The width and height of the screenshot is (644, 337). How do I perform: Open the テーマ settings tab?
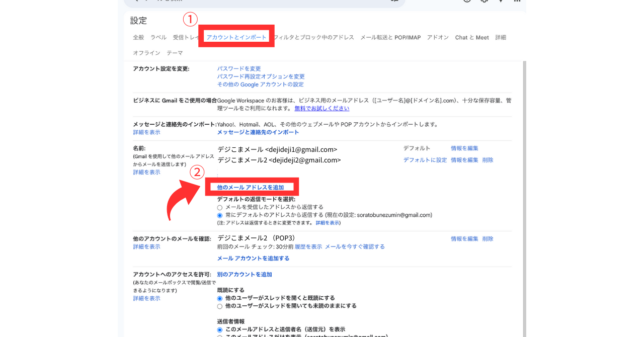point(175,53)
